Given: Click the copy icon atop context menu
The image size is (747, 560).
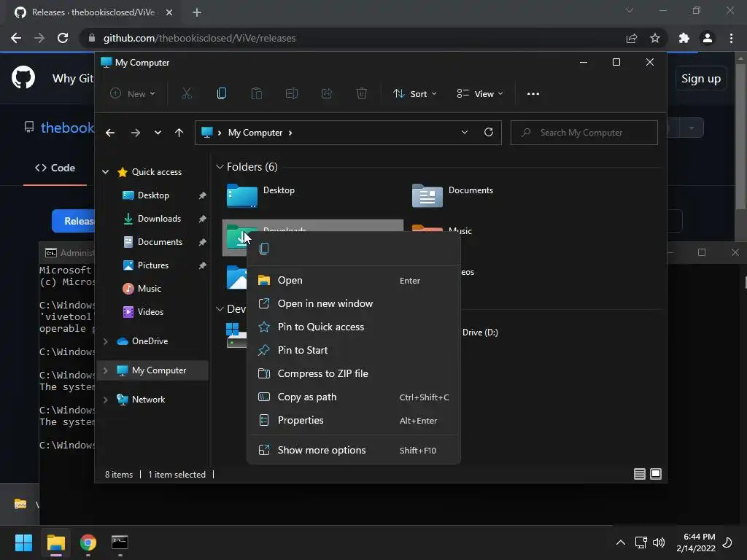Looking at the screenshot, I should (x=264, y=249).
